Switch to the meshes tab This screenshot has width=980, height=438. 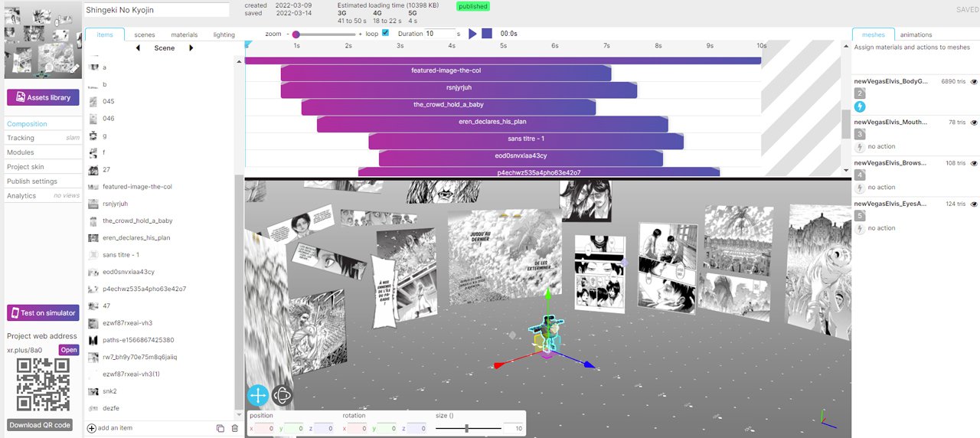[874, 34]
